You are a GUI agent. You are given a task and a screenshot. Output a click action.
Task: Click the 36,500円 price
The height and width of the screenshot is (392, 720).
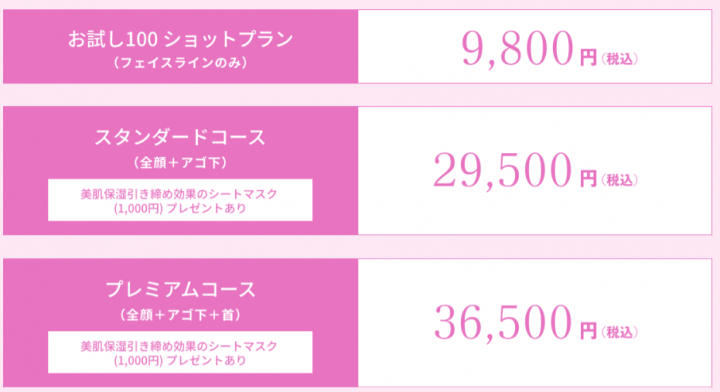[x=515, y=322]
